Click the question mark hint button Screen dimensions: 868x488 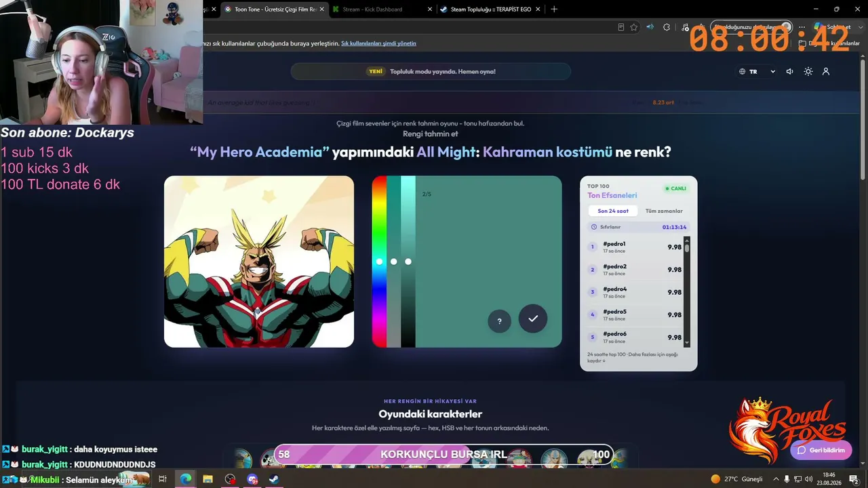click(499, 321)
